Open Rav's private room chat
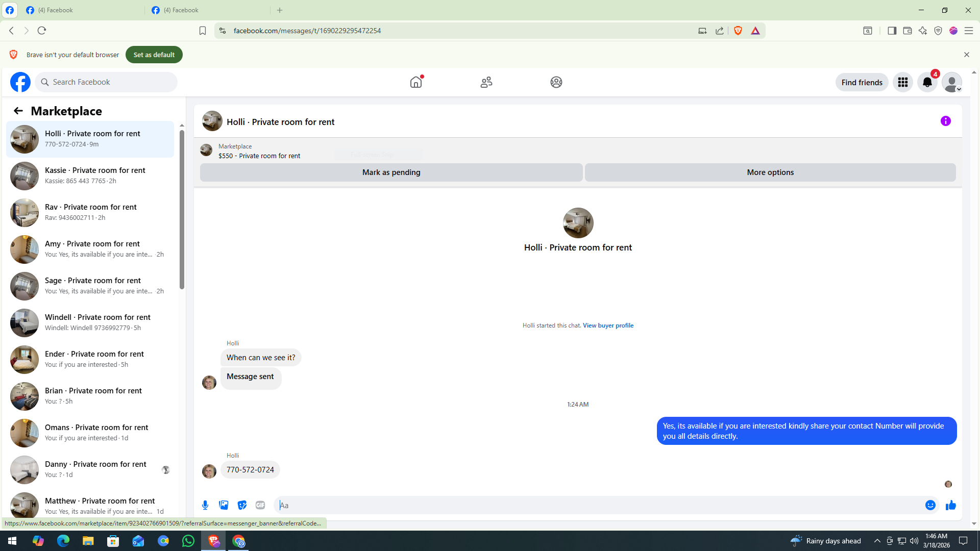980x551 pixels. point(90,212)
